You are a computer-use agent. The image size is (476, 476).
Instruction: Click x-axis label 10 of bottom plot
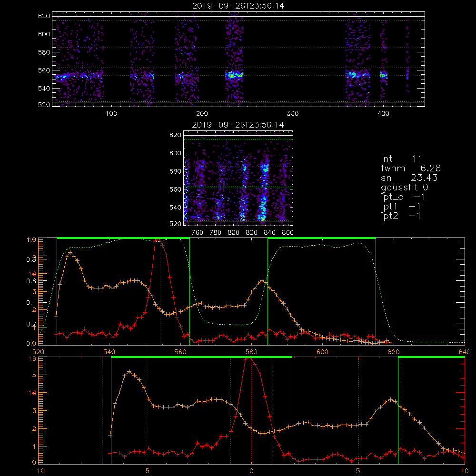465,471
